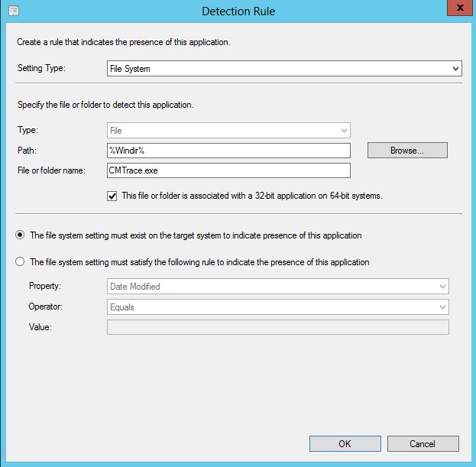Open the Operator dropdown showing Equals
Viewport: 476px width, 467px height.
(278, 307)
